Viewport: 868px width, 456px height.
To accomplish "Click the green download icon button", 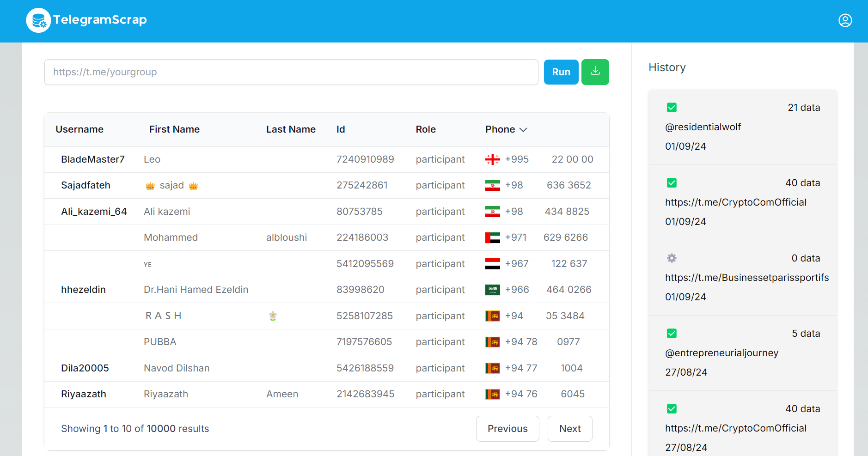I will (x=595, y=72).
